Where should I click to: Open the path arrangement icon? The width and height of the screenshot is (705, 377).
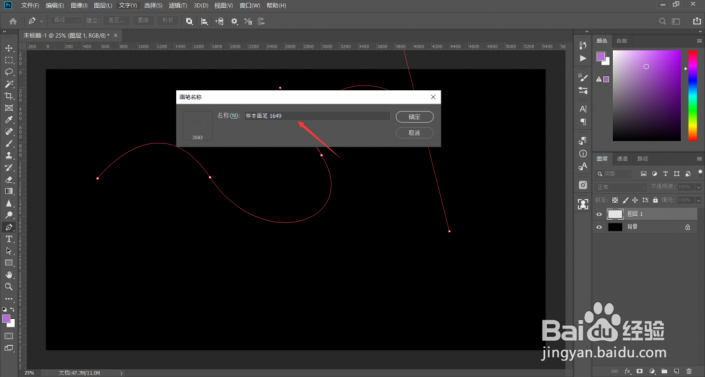tap(219, 21)
